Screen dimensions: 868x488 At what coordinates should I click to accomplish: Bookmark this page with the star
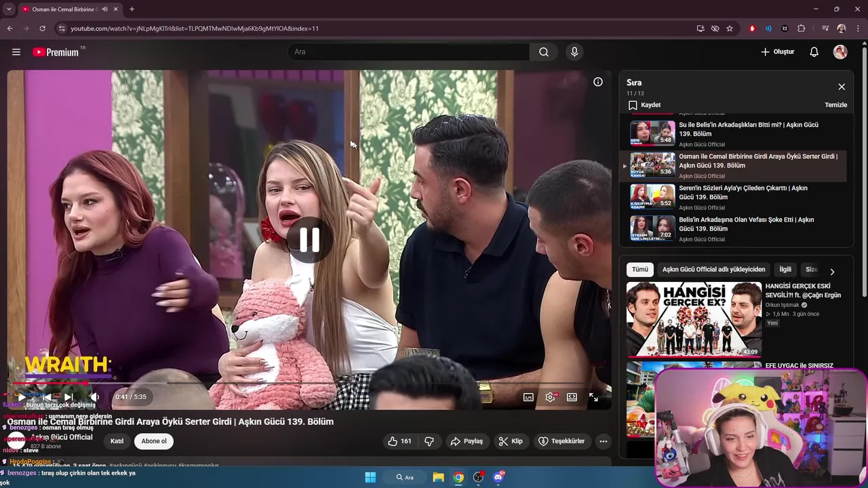[x=730, y=28]
